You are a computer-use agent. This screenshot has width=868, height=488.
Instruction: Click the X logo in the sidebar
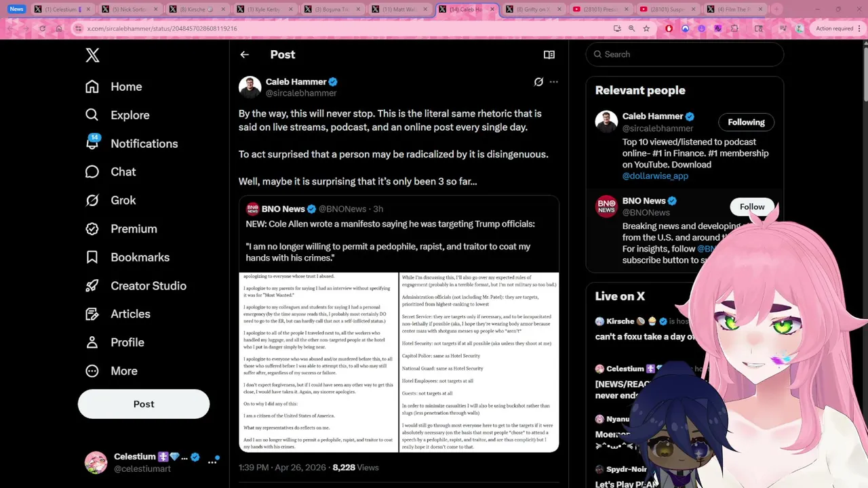click(92, 55)
